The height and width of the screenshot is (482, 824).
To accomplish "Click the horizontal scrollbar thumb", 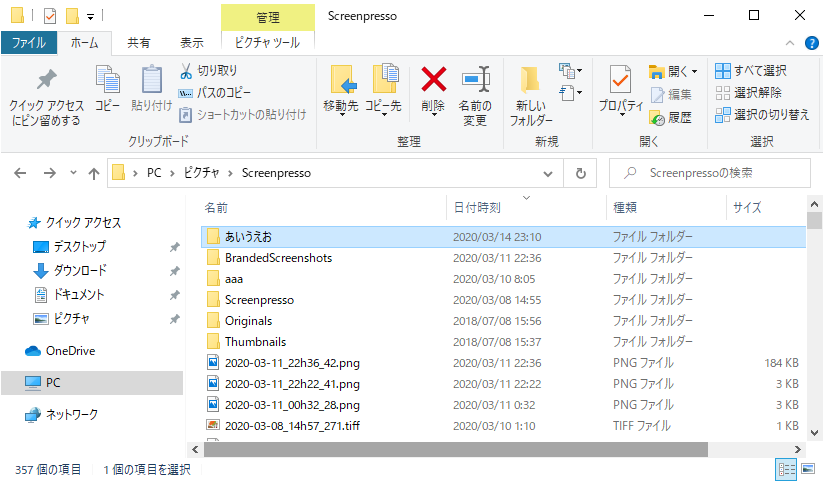I will (x=456, y=449).
